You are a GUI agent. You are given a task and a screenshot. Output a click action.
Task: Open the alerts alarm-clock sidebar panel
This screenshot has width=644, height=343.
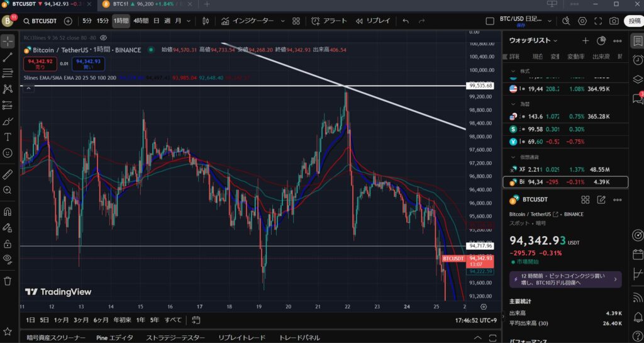click(x=638, y=60)
